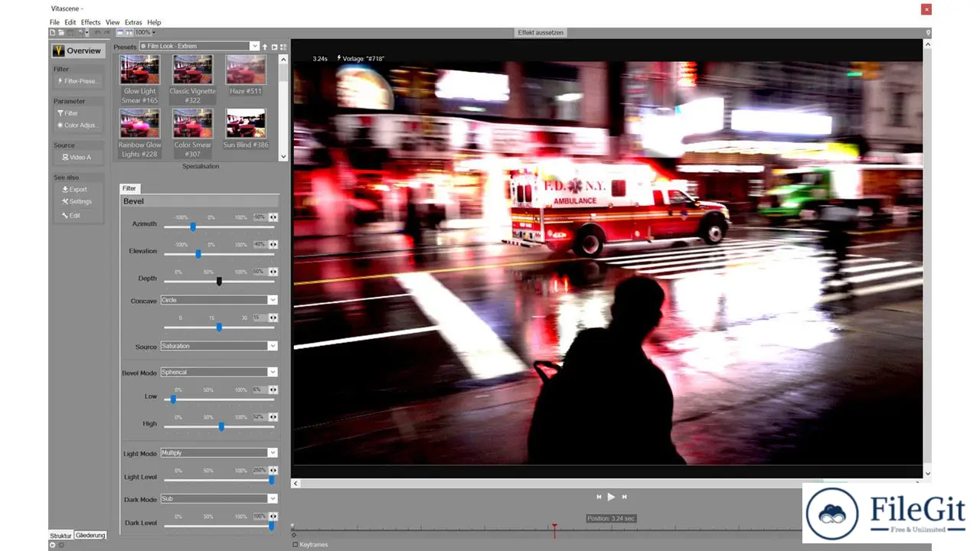Click the New document toolbar icon

(52, 32)
